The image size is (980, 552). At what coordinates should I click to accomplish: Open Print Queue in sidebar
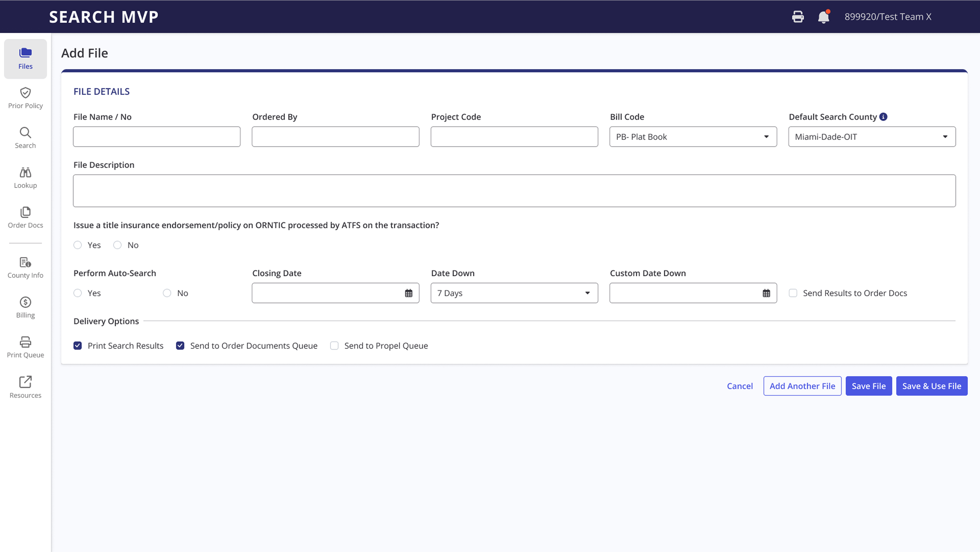tap(25, 347)
